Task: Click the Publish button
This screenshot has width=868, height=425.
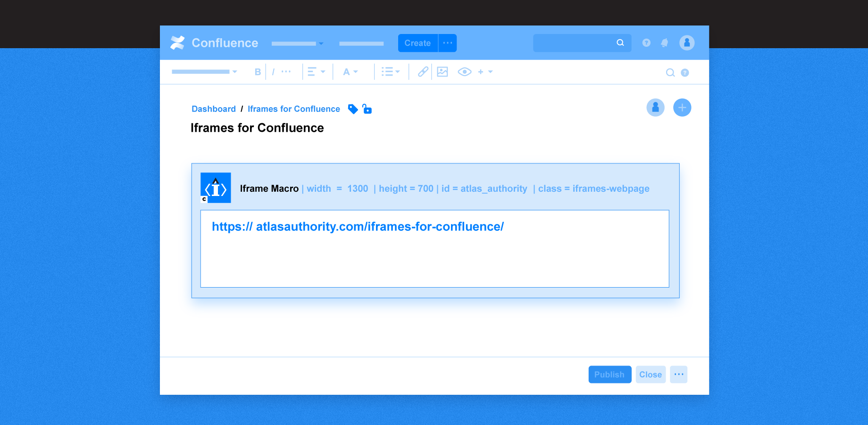Action: tap(609, 374)
